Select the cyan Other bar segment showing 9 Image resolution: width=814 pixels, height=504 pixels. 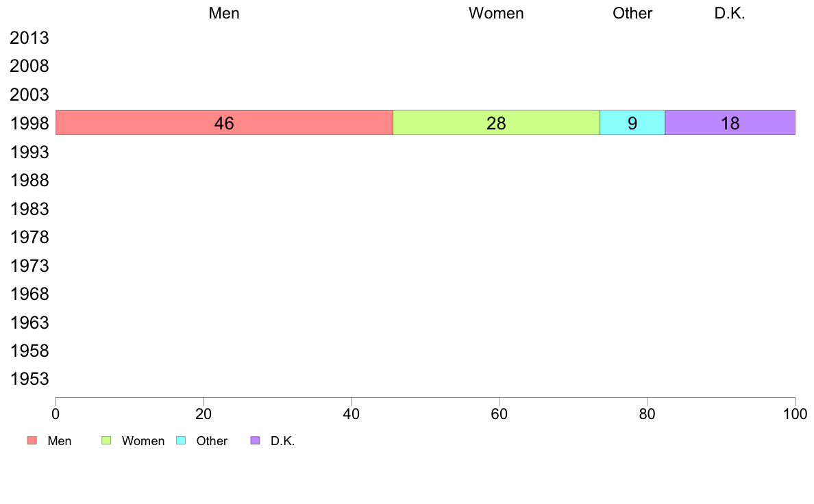(x=632, y=123)
